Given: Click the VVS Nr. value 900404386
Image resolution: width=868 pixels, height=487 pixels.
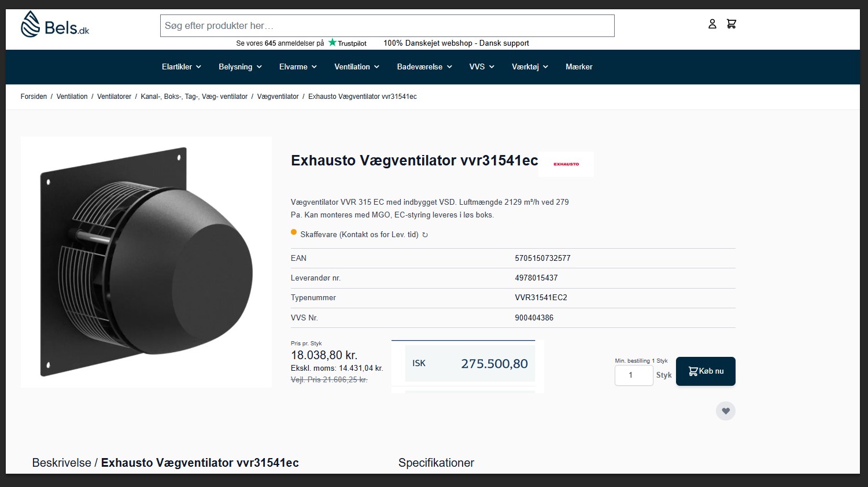Looking at the screenshot, I should tap(534, 318).
